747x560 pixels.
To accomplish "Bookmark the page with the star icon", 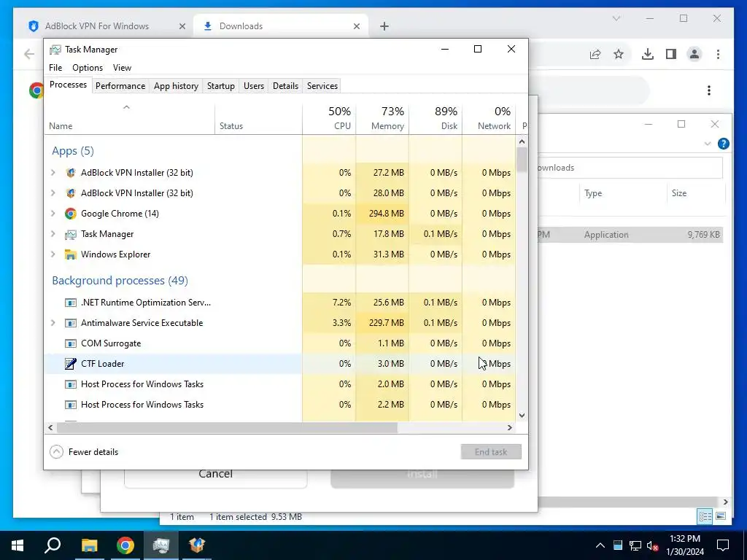I will [619, 54].
